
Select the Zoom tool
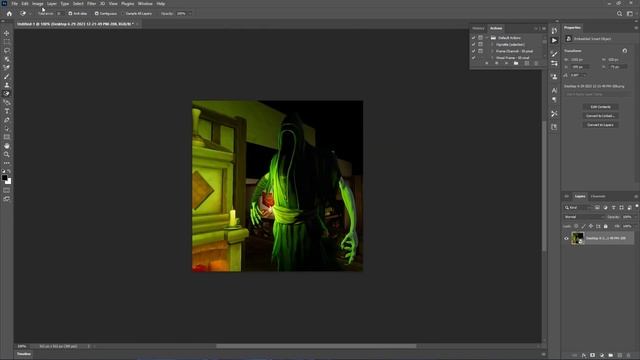7,154
